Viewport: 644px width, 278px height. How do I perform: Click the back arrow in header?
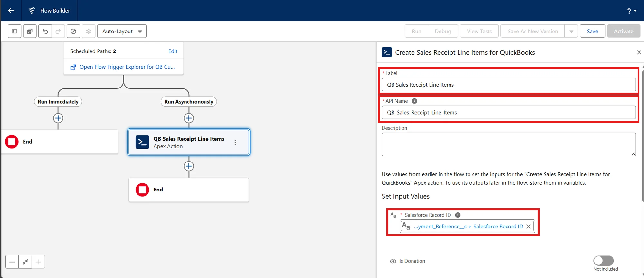tap(11, 11)
